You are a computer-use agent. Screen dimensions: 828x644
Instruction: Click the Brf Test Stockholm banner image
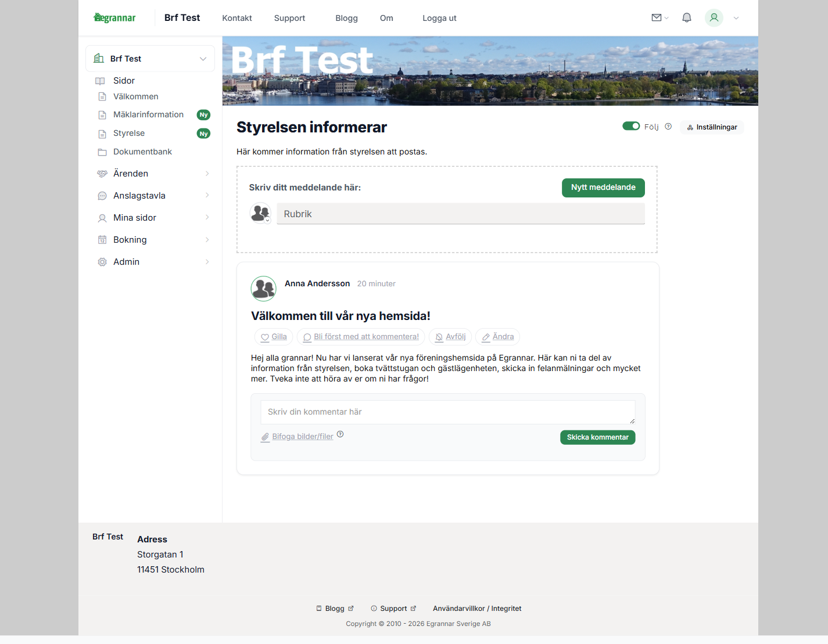pos(490,71)
